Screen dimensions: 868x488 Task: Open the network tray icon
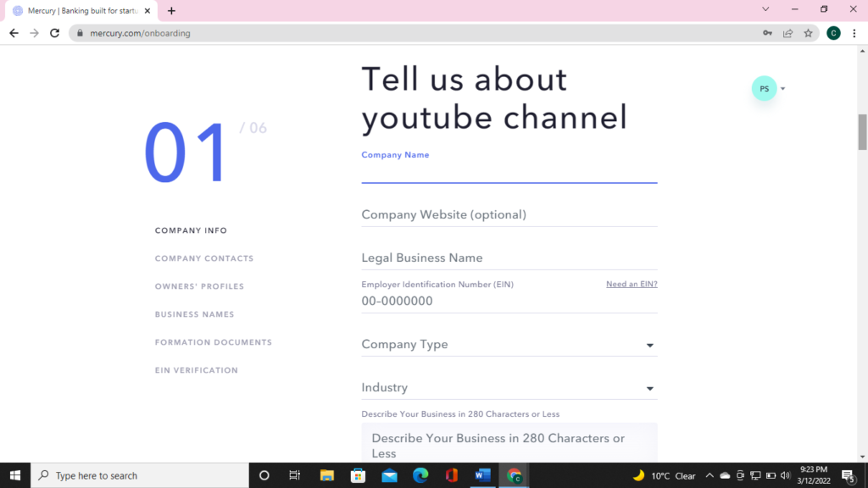pos(755,475)
